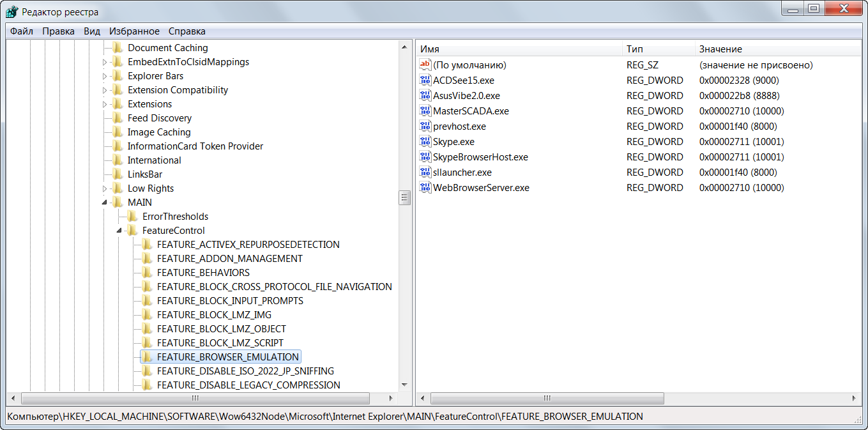Click the WebBrowserServer.exe DWORD value icon
The height and width of the screenshot is (430, 868).
[425, 187]
